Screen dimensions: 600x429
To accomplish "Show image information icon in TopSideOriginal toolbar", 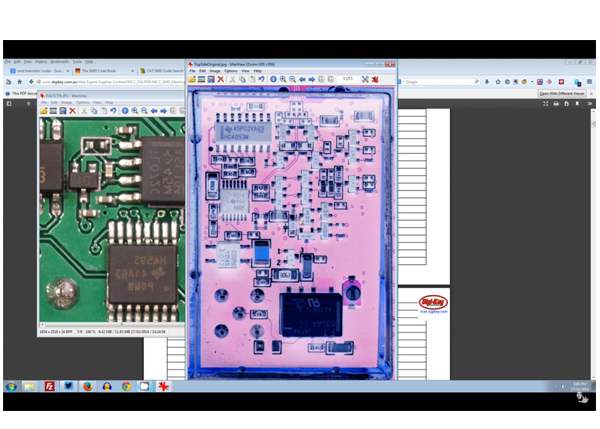I will (x=273, y=79).
